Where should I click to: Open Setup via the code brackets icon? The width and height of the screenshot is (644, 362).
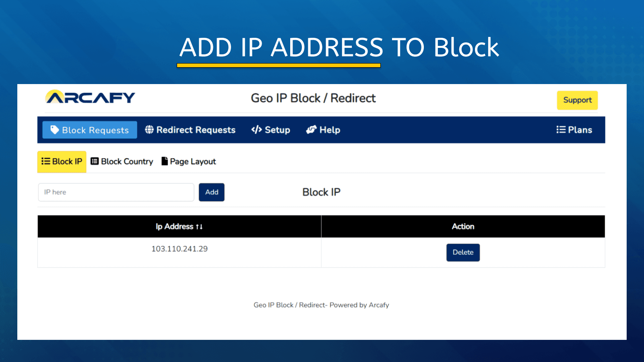(x=256, y=130)
